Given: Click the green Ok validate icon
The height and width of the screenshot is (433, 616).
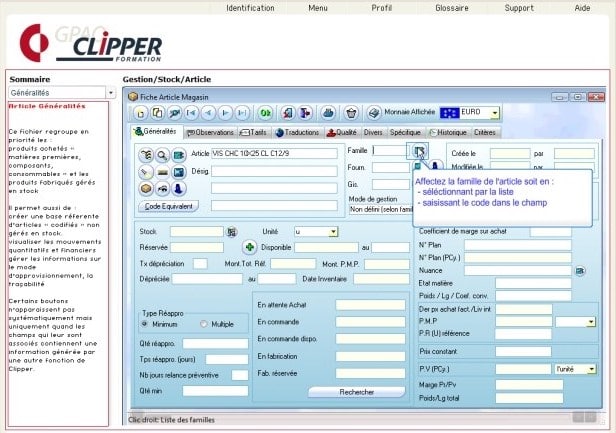Looking at the screenshot, I should click(x=265, y=113).
